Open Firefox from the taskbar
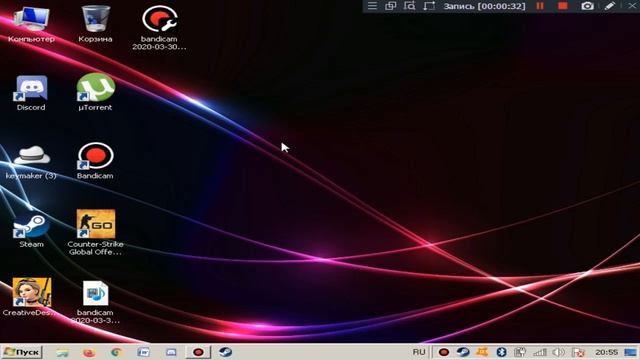 point(89,352)
